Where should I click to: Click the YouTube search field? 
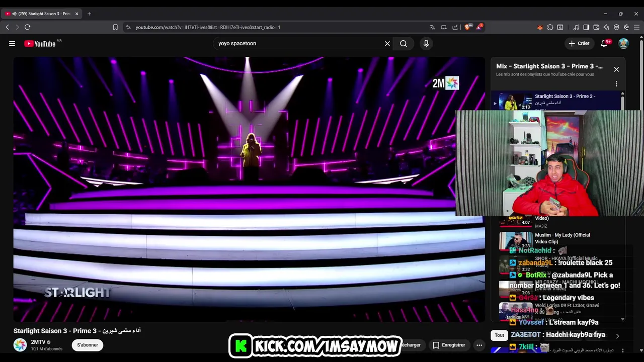tap(299, 44)
